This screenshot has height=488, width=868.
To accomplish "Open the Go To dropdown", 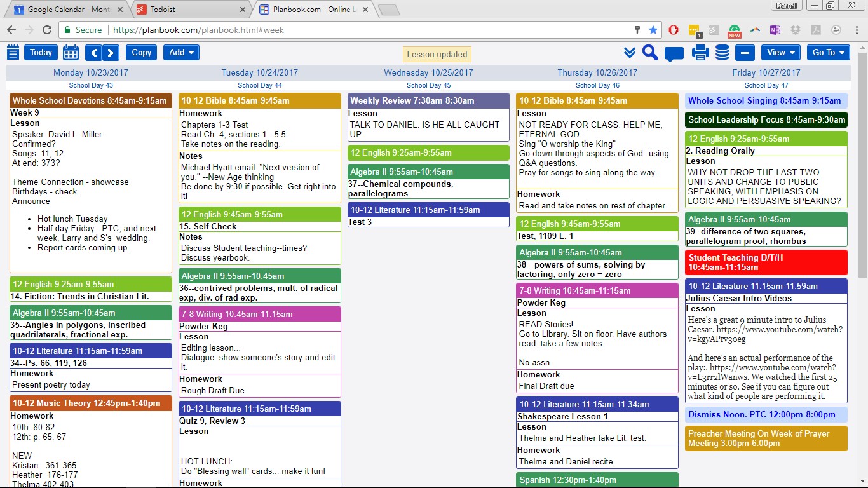I will pyautogui.click(x=828, y=53).
